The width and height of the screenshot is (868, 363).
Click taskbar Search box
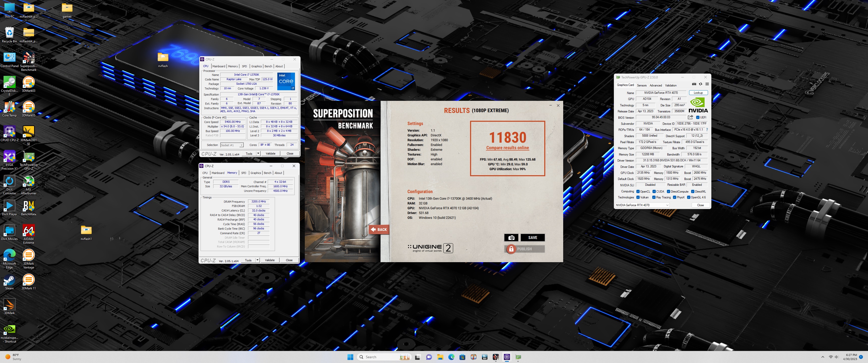tap(384, 357)
